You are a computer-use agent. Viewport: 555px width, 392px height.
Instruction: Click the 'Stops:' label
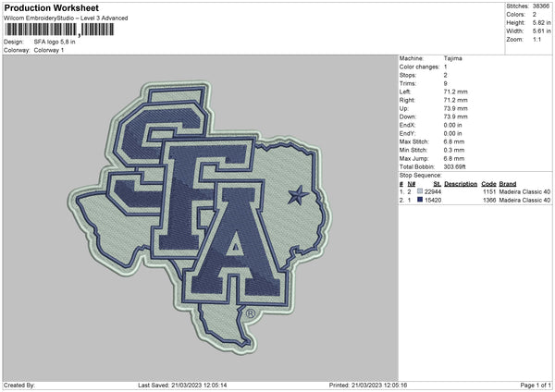click(x=407, y=75)
